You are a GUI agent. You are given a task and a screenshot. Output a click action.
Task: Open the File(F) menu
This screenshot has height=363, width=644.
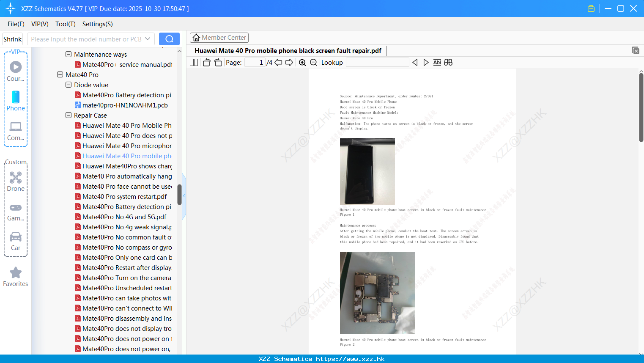click(16, 24)
